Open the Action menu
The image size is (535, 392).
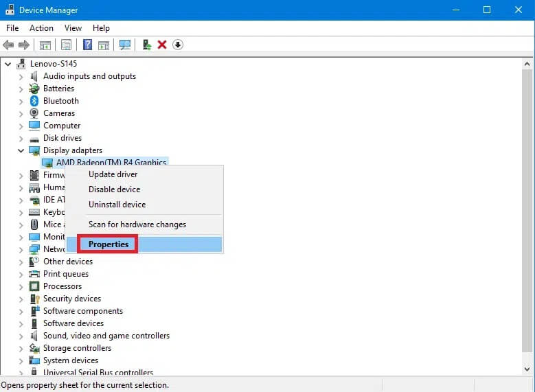click(41, 28)
